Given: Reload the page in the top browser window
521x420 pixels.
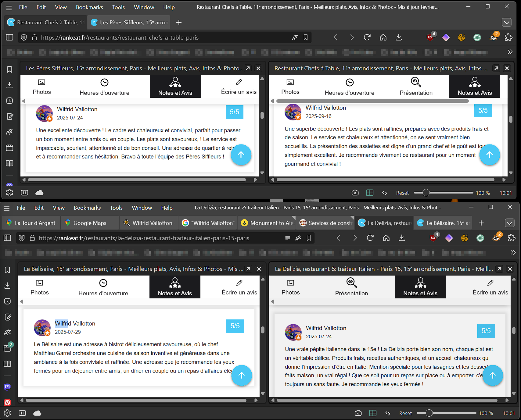Looking at the screenshot, I should coord(367,37).
